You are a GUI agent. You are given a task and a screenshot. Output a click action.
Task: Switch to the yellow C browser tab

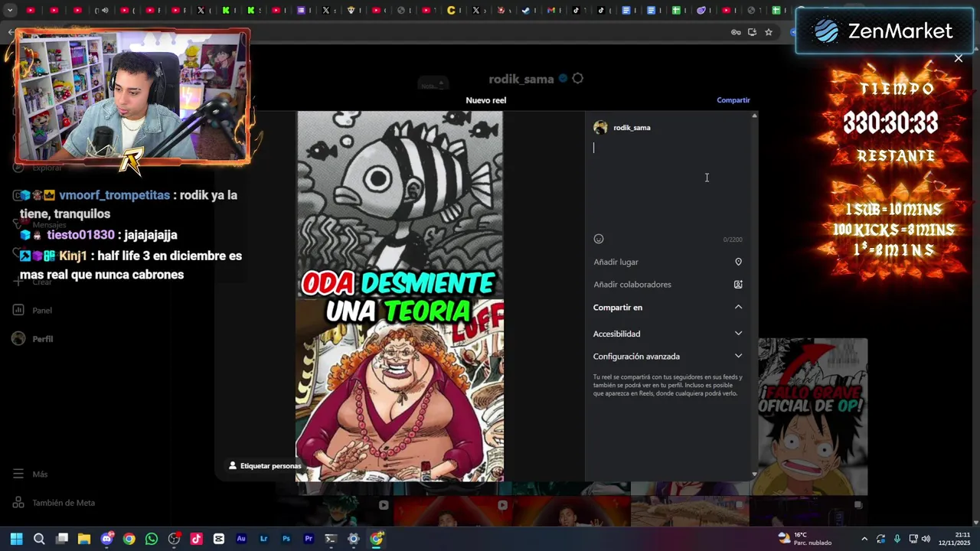pyautogui.click(x=451, y=10)
